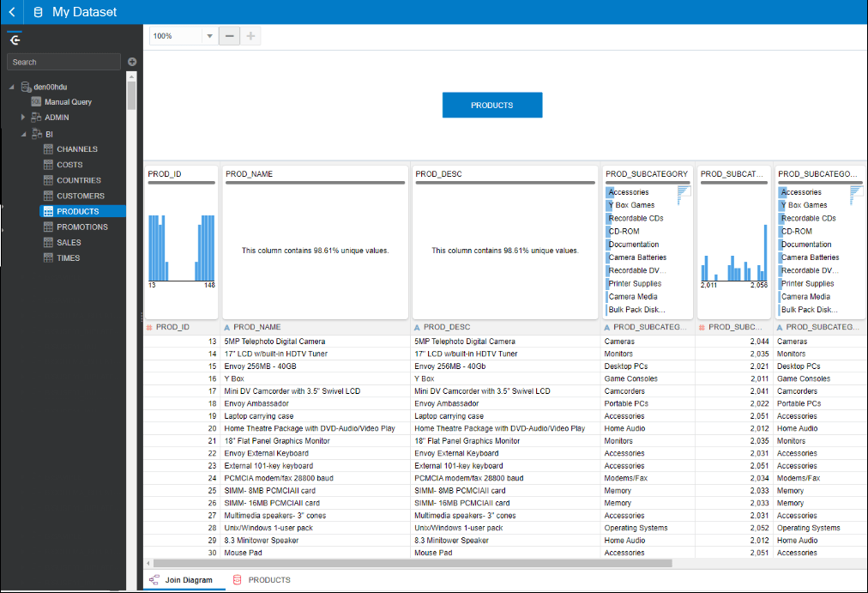Image resolution: width=868 pixels, height=593 pixels.
Task: Click the add (+) icon next to the search box
Action: tap(130, 61)
